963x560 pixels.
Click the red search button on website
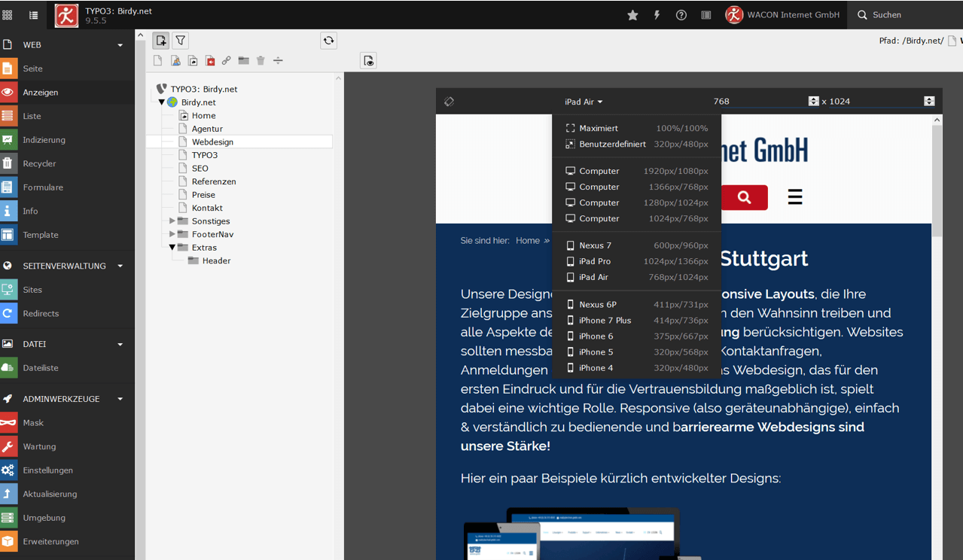pos(744,197)
